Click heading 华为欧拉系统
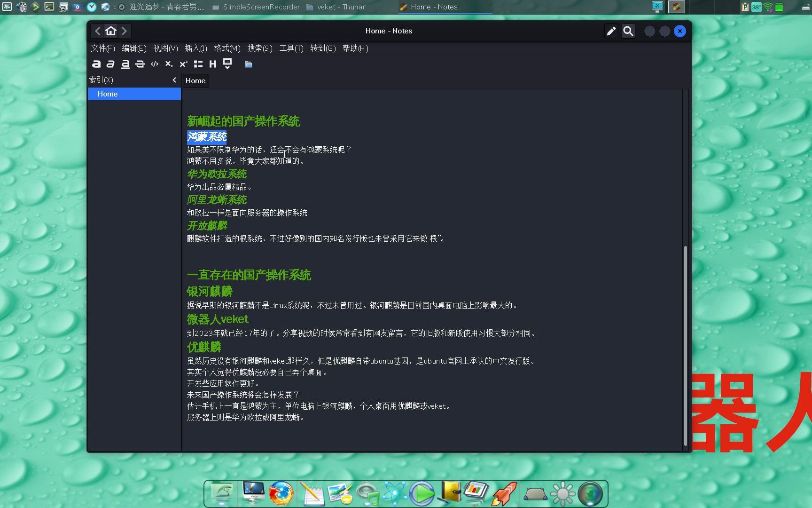This screenshot has height=508, width=812. point(217,174)
